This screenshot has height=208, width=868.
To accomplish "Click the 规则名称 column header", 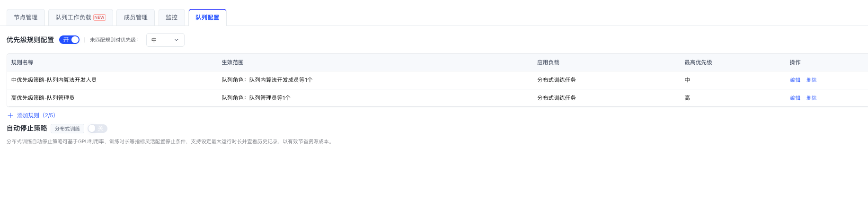I will pos(22,62).
